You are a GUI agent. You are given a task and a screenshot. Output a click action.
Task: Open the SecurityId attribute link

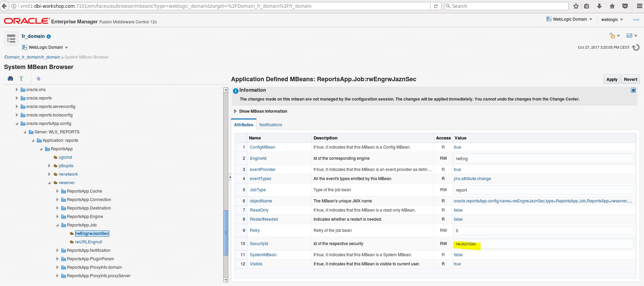[259, 244]
